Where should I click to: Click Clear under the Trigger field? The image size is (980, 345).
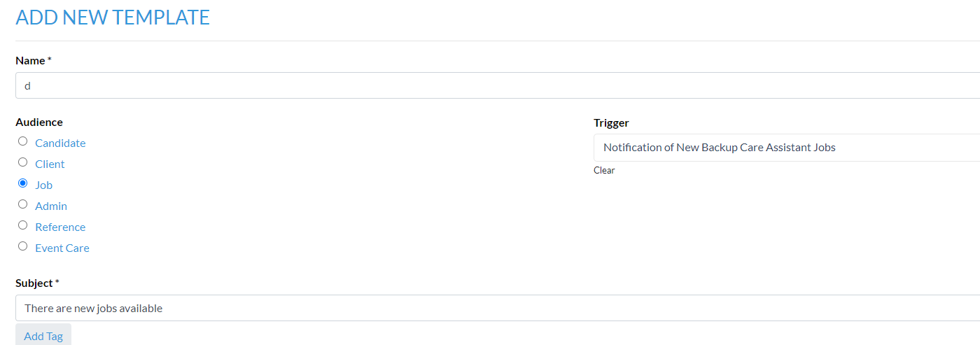pos(604,170)
